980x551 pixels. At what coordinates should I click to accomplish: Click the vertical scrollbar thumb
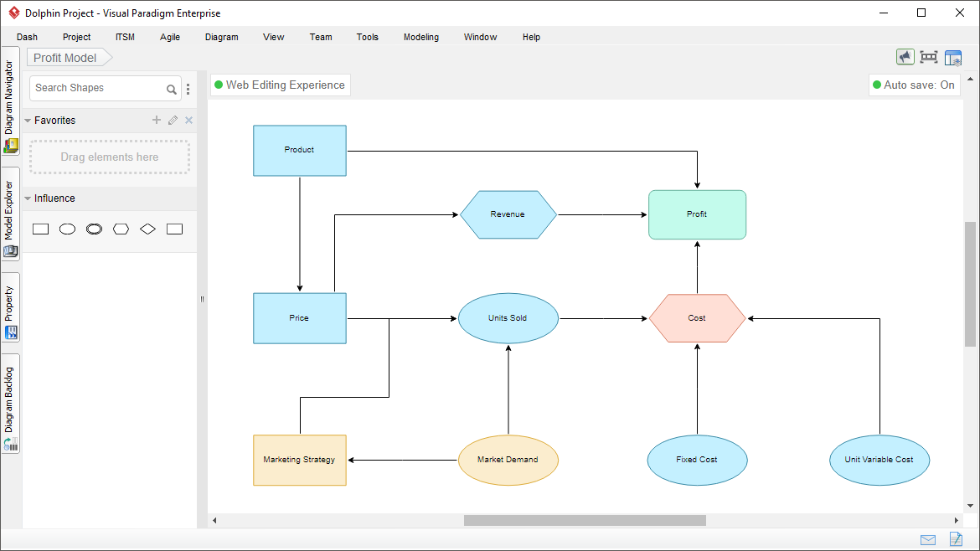(x=970, y=284)
